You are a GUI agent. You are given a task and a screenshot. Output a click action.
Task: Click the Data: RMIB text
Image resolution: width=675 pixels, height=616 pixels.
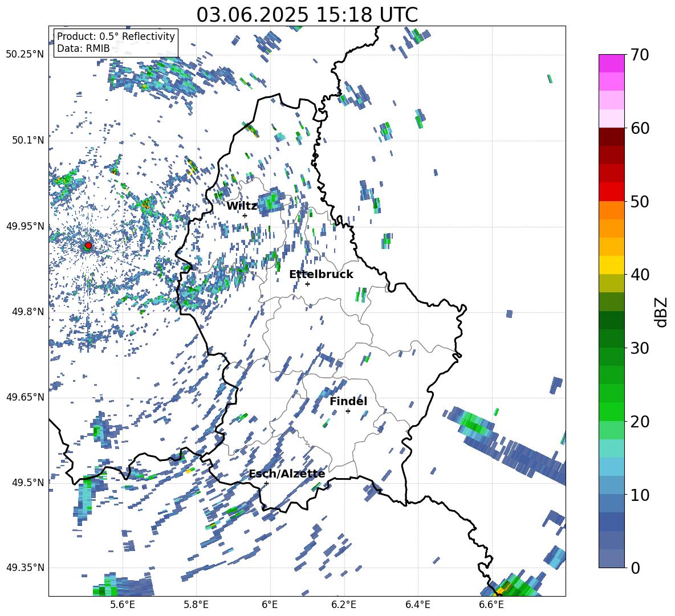pos(83,48)
